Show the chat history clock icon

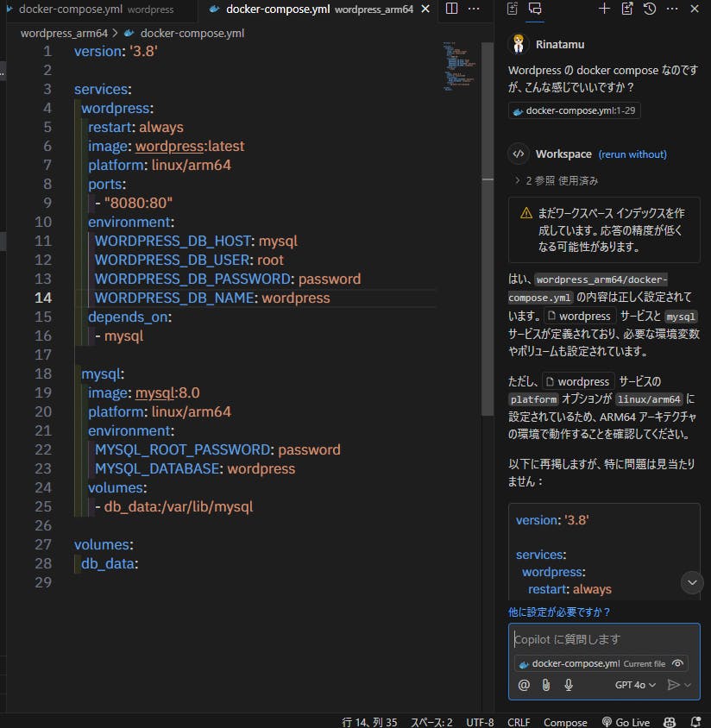(x=650, y=9)
